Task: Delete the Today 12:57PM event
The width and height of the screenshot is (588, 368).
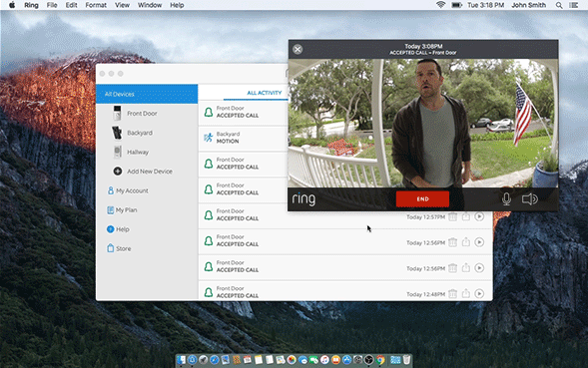Action: pyautogui.click(x=452, y=216)
